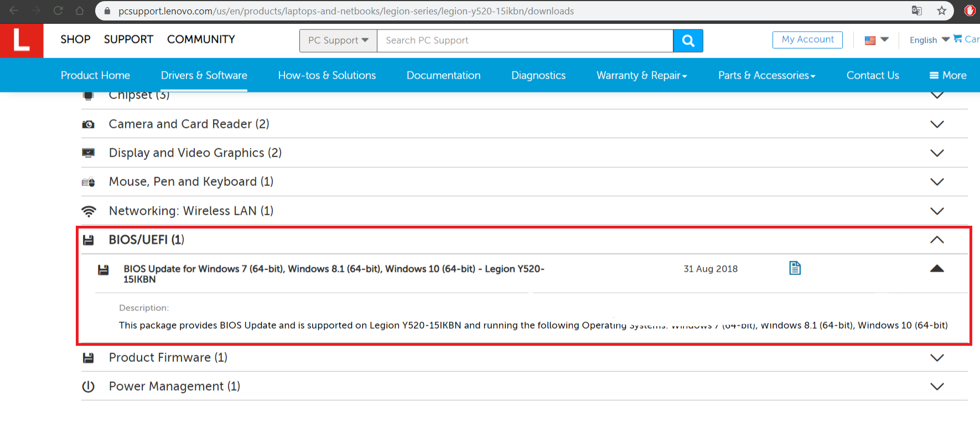Collapse BIOS Update details triangle

tap(937, 268)
